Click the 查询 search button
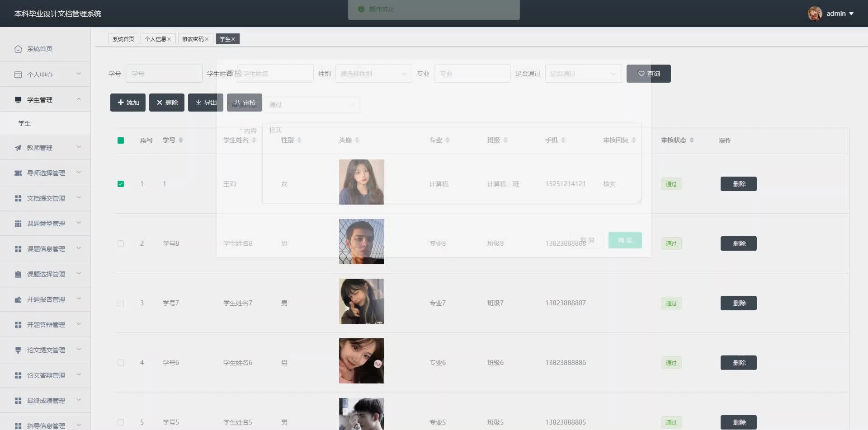868x430 pixels. pos(649,74)
